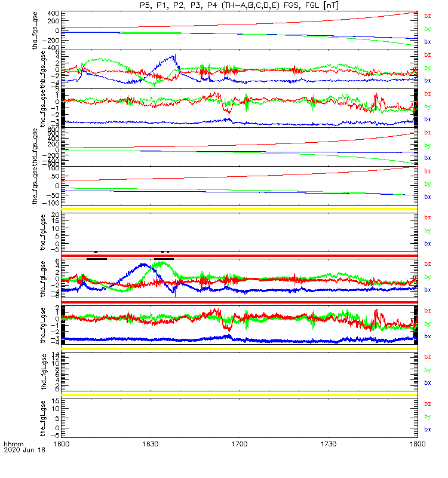Click the blue 'bx' legend of thb_fgl_gse panel
Viewport: 448px width, 478px height.
(428, 290)
